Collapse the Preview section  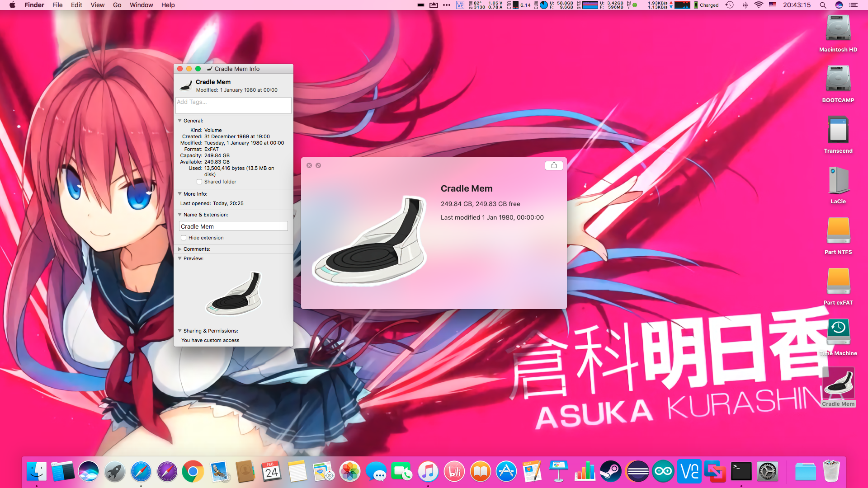coord(179,258)
